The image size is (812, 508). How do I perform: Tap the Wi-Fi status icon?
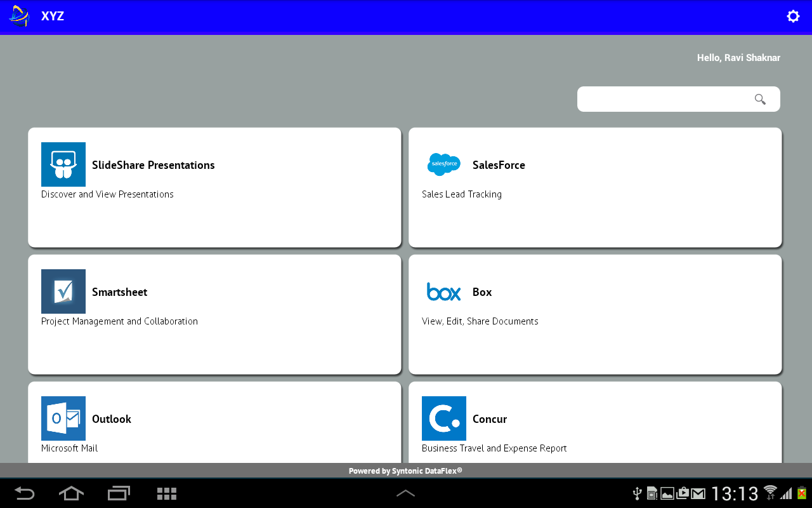tap(771, 492)
